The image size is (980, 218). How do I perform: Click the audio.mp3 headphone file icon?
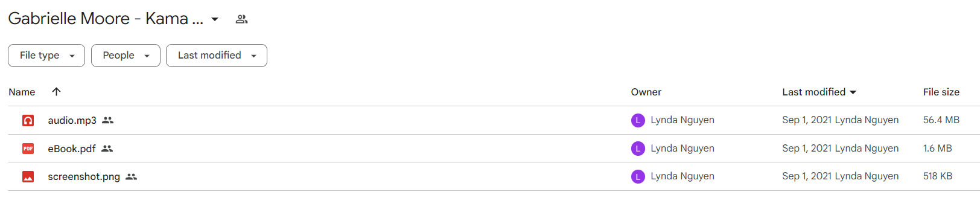click(x=28, y=120)
